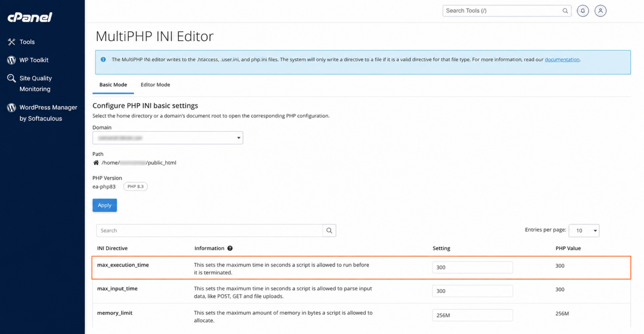Select the memory_limit directive name
This screenshot has height=334, width=644.
115,313
